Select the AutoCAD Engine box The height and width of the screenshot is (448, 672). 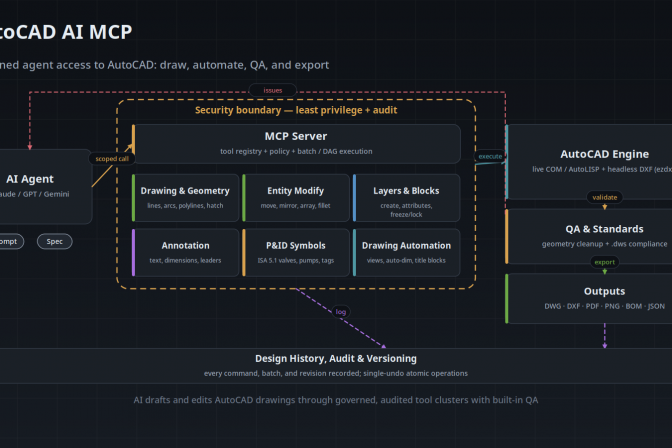(x=589, y=162)
